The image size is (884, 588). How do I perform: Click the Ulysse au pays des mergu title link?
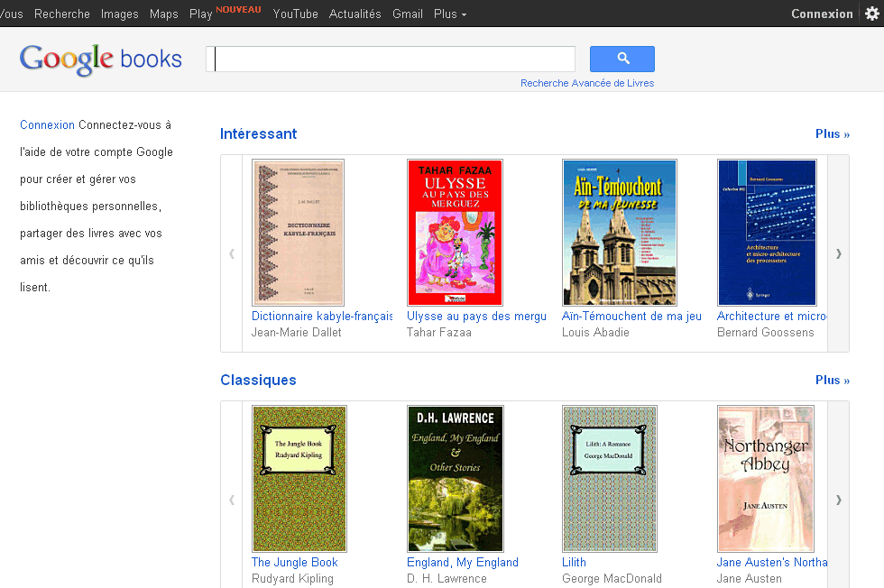pyautogui.click(x=476, y=317)
